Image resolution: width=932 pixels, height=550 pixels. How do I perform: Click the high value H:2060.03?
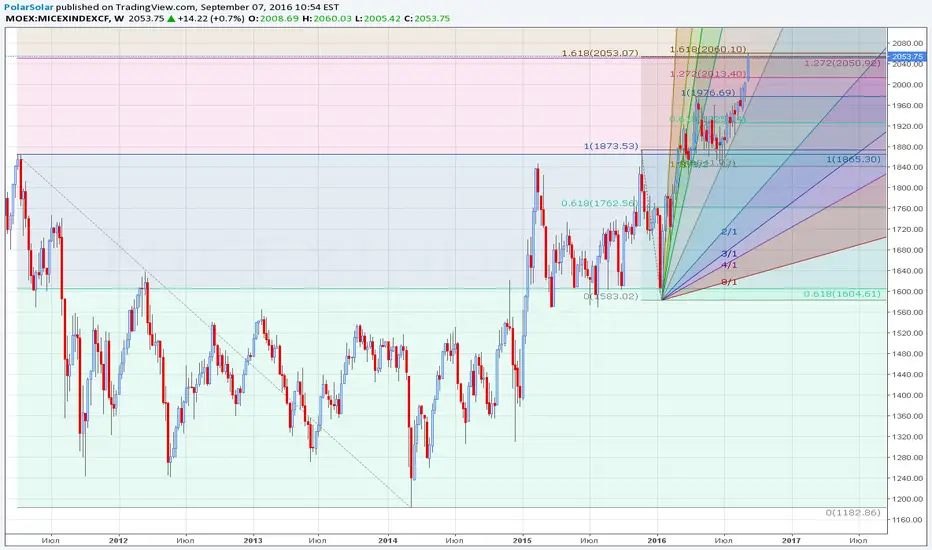pyautogui.click(x=327, y=18)
